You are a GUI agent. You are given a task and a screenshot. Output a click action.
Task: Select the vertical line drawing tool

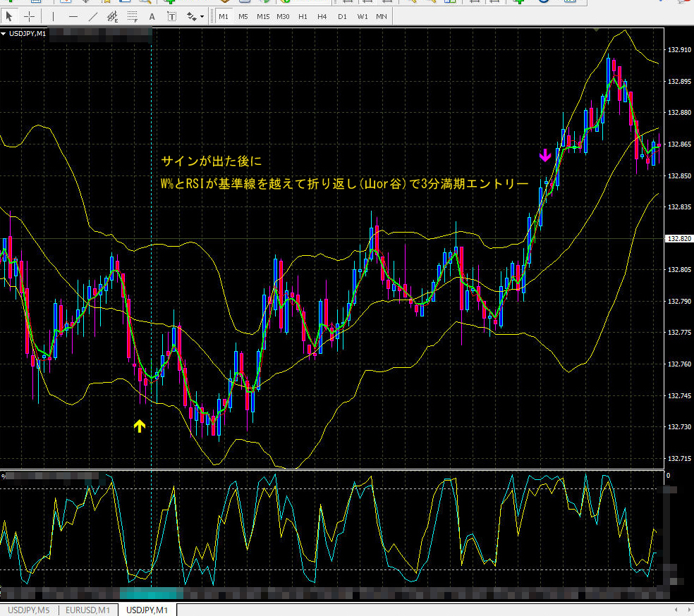(53, 17)
